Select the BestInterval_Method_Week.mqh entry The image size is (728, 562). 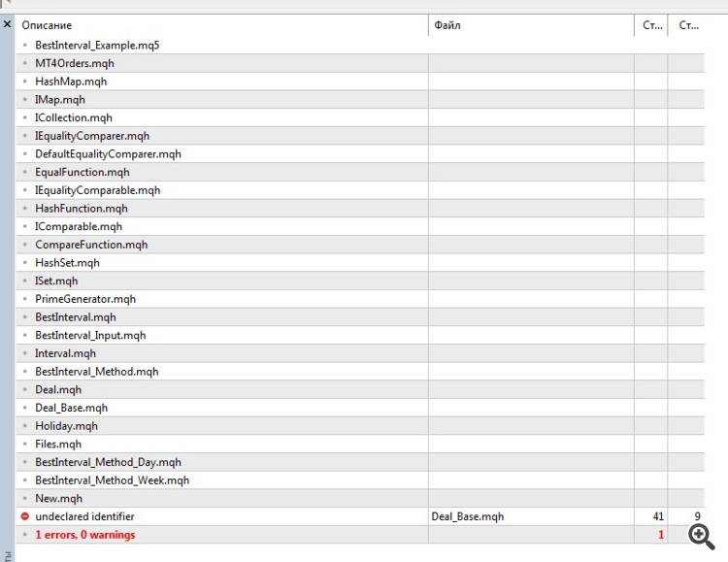(112, 480)
